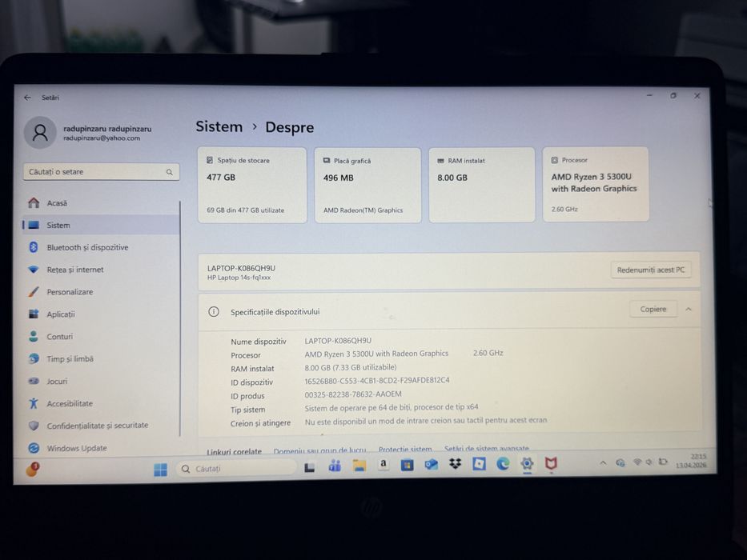The height and width of the screenshot is (560, 747).
Task: Open Dropbox from taskbar
Action: 456,463
